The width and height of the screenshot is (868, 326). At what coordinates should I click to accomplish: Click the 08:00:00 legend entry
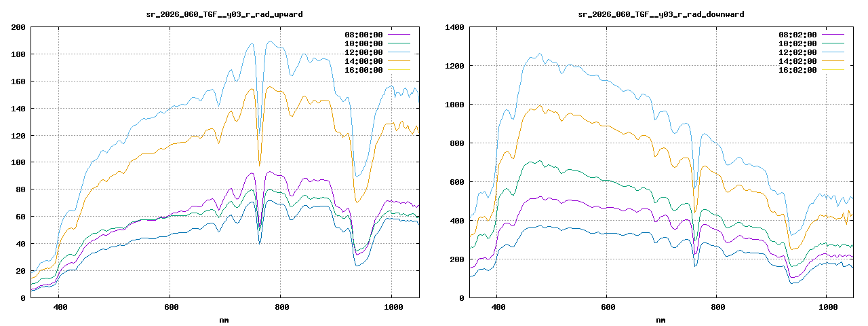tap(363, 35)
